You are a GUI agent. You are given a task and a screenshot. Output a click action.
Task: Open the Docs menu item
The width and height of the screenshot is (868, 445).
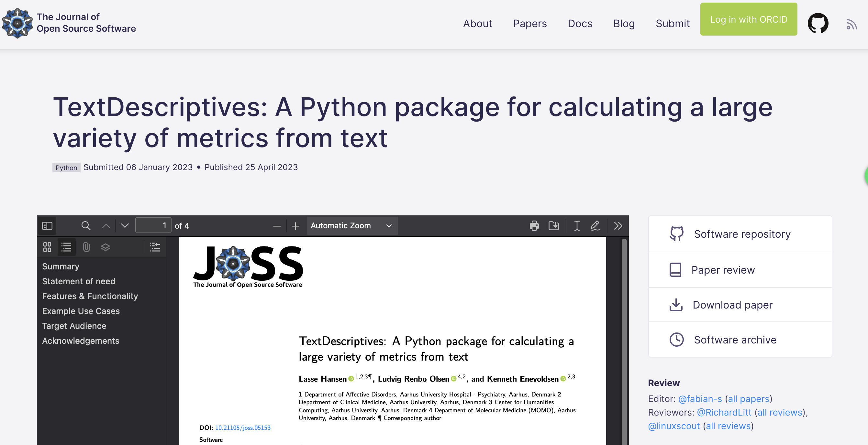[580, 24]
